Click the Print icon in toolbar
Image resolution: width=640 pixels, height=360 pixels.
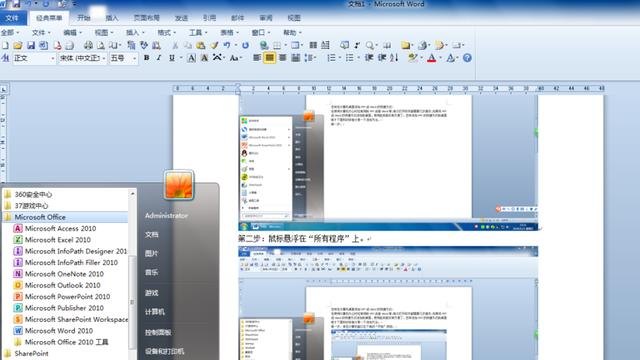[x=88, y=45]
